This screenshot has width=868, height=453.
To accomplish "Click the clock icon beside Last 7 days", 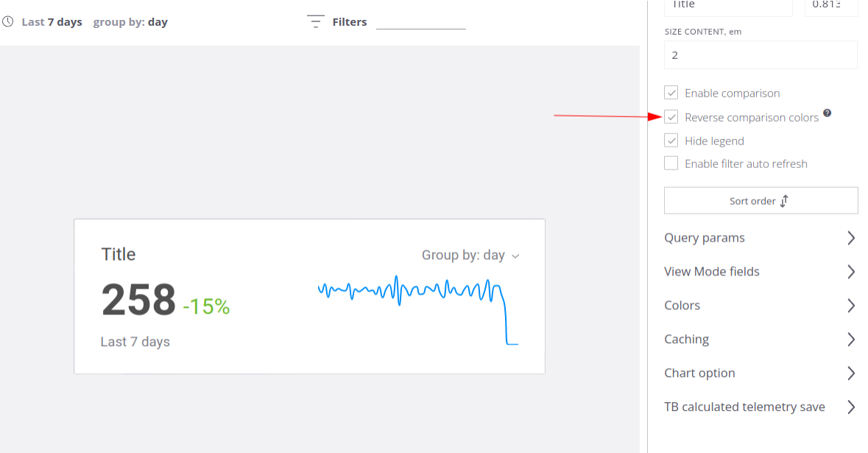I will point(8,22).
